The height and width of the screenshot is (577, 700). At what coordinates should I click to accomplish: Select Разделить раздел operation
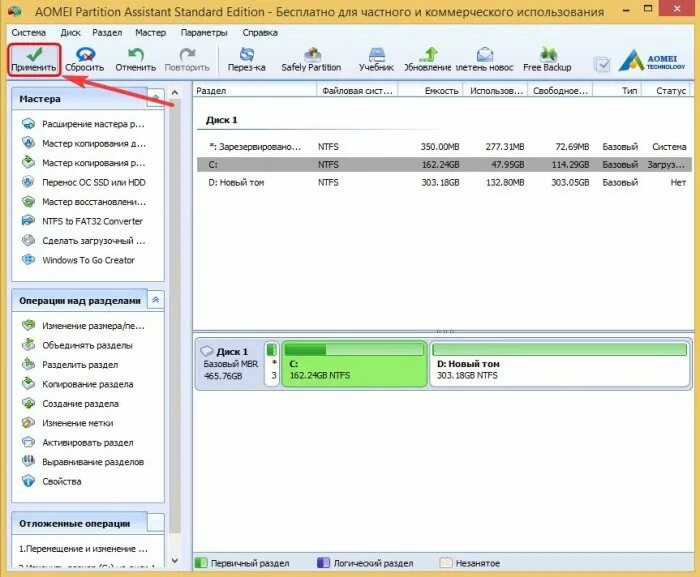(70, 365)
